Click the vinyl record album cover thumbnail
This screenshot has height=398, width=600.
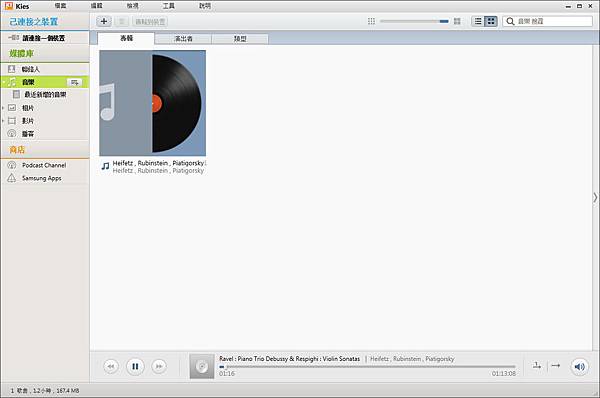point(153,103)
